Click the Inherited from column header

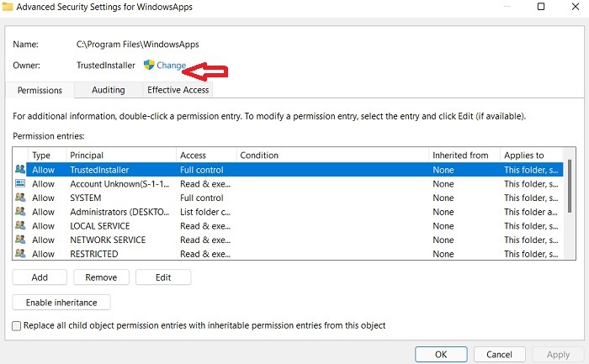pos(464,156)
